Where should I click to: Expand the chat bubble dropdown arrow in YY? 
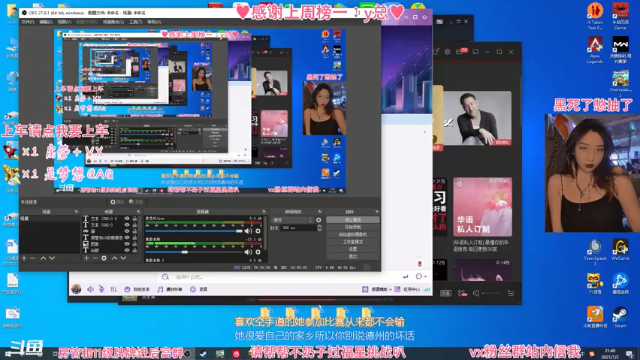tap(425, 276)
